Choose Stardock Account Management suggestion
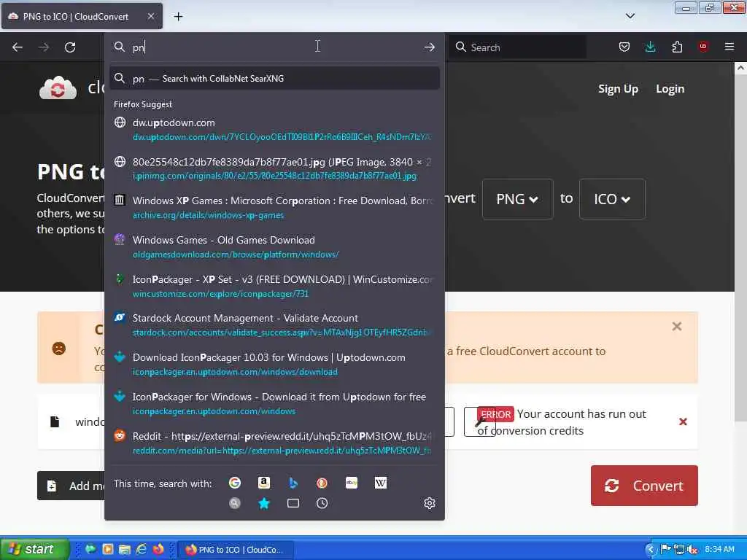 click(274, 325)
